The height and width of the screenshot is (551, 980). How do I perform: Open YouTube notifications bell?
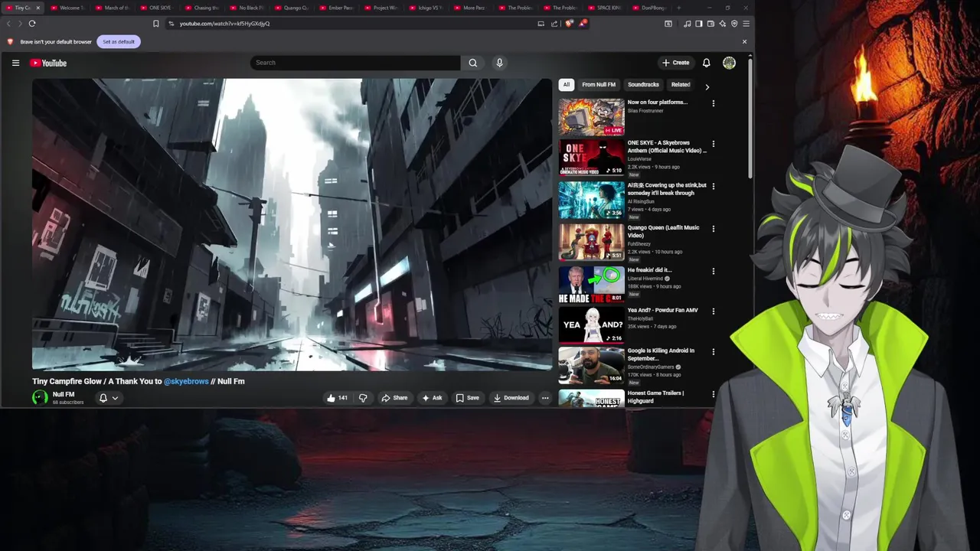[x=706, y=63]
